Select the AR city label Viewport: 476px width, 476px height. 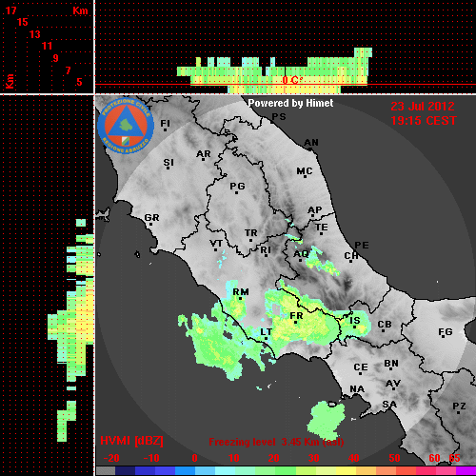[204, 154]
